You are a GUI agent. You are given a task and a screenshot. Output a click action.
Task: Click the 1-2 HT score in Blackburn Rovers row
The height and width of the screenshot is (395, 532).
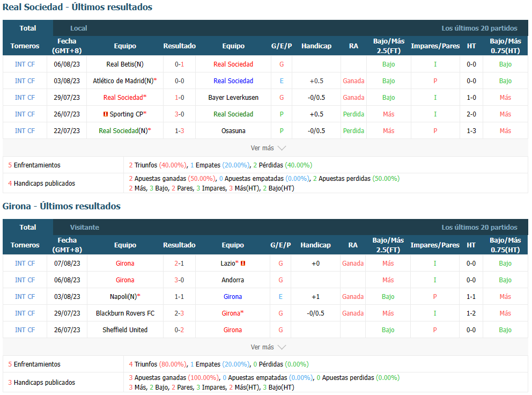(x=471, y=313)
